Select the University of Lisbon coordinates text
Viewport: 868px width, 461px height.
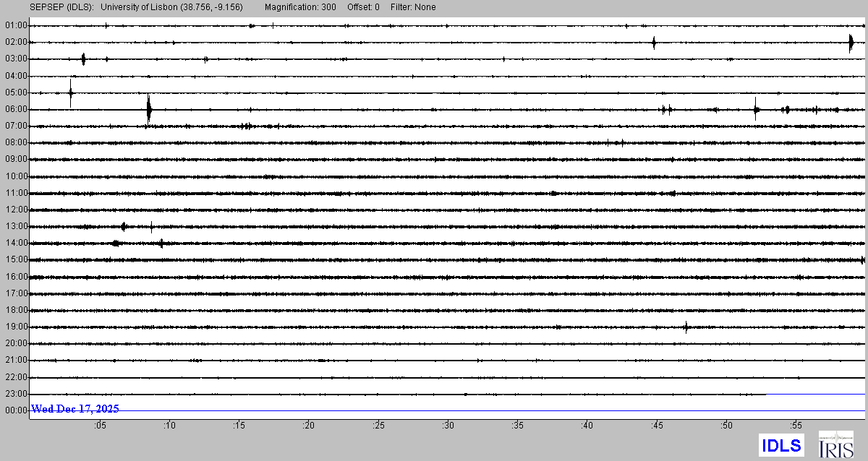click(x=172, y=7)
